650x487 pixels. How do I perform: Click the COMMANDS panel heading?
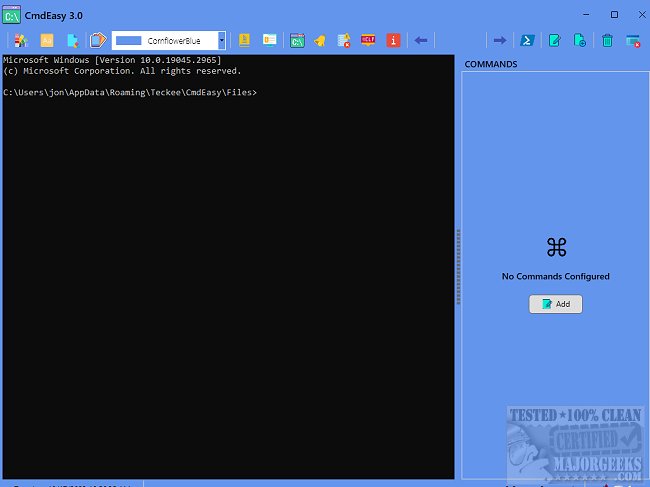pos(491,64)
